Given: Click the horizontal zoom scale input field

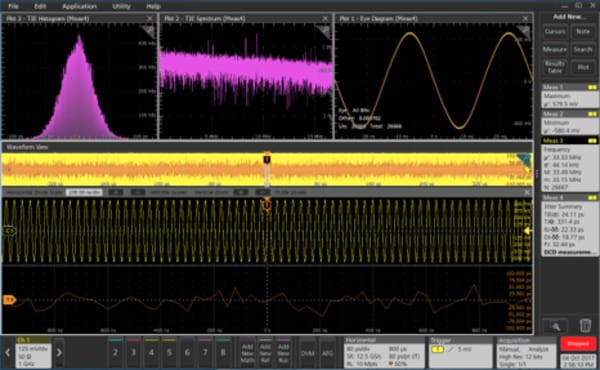Looking at the screenshot, I should coord(84,192).
